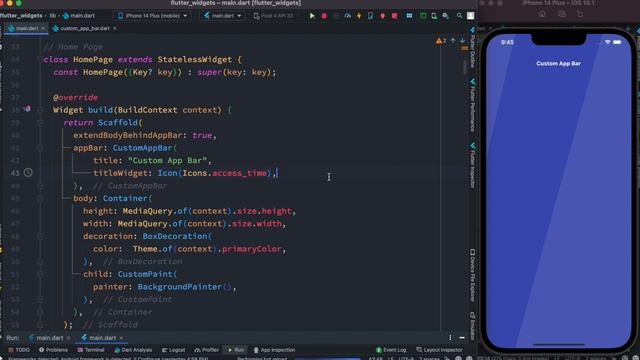Click the flutter_widgets breadcrumb
Screen dimensions: 640x360
pos(21,16)
